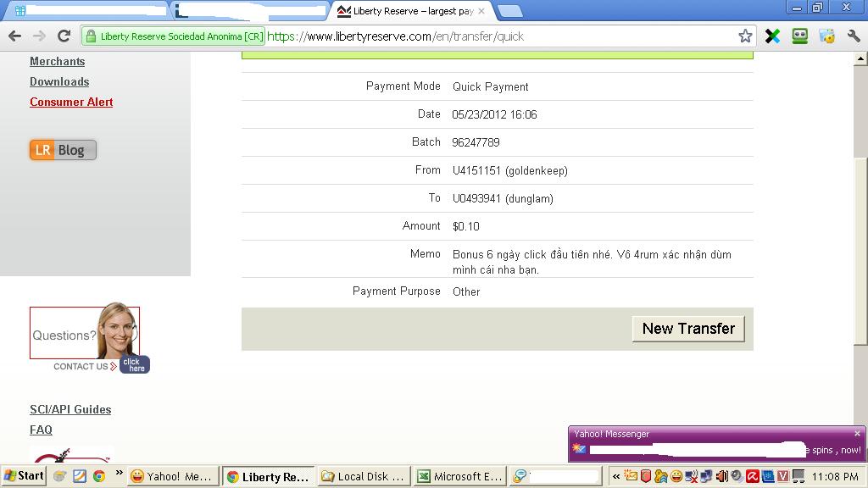
Task: Click the red V tray icon
Action: tap(782, 476)
